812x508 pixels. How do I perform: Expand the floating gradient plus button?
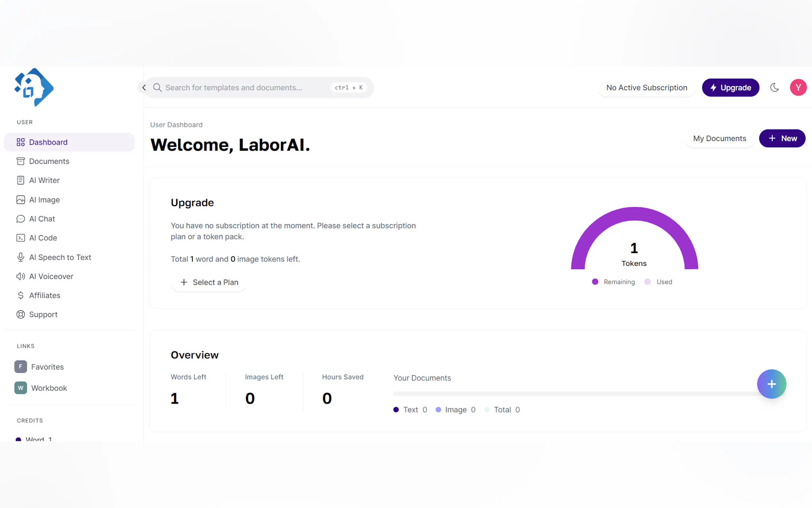tap(771, 384)
